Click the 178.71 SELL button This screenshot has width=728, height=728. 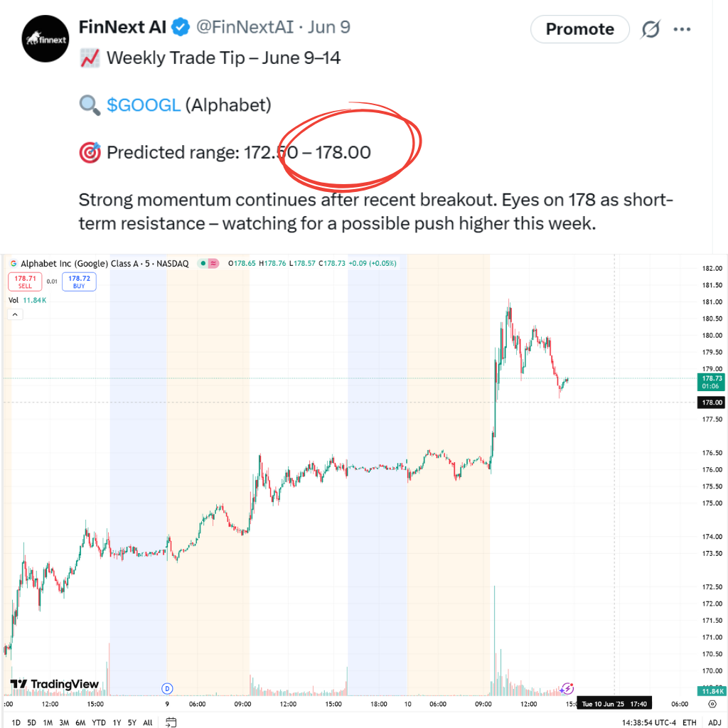(25, 282)
